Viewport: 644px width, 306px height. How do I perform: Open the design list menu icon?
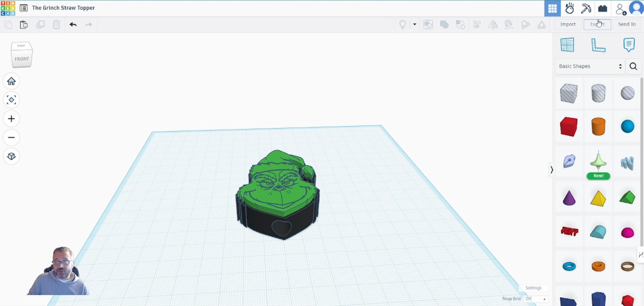pos(24,8)
